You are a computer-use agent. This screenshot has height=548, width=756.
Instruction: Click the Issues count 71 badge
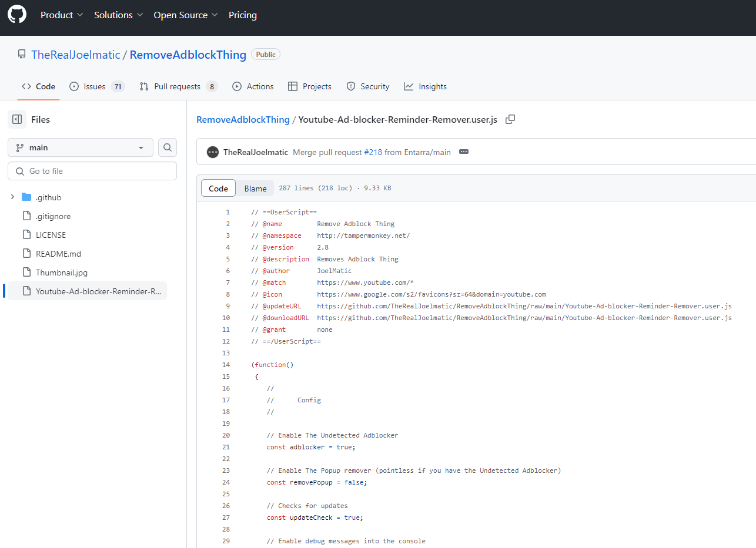click(x=118, y=86)
